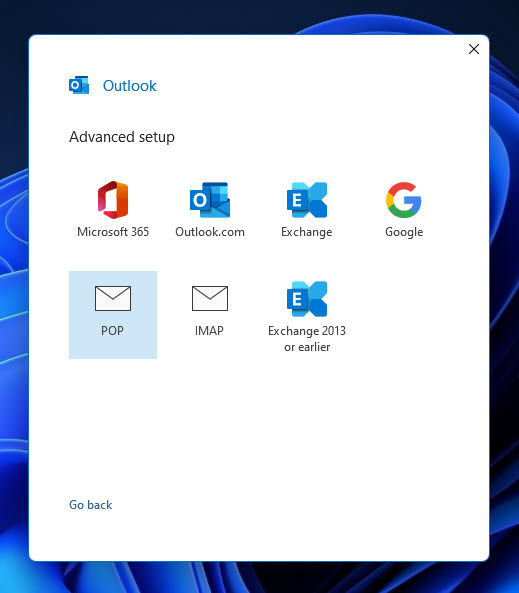Select the Outlook.com envelope icon
This screenshot has height=593, width=519.
pyautogui.click(x=210, y=200)
